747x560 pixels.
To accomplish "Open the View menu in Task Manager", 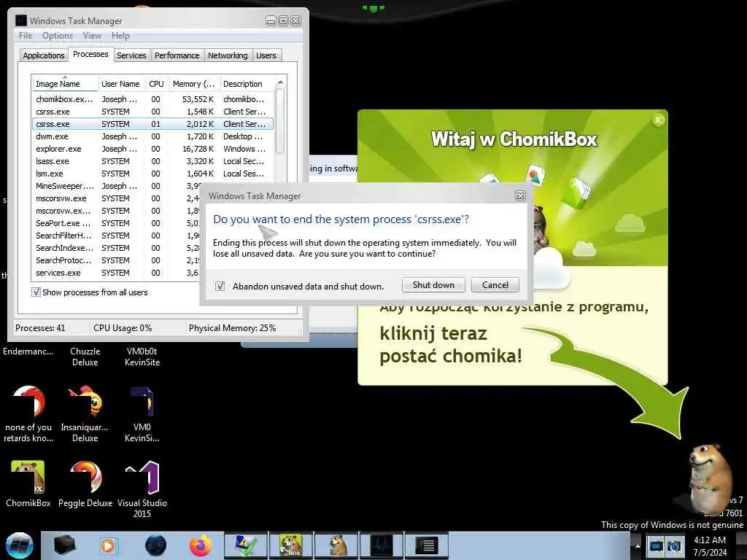I will click(x=92, y=36).
